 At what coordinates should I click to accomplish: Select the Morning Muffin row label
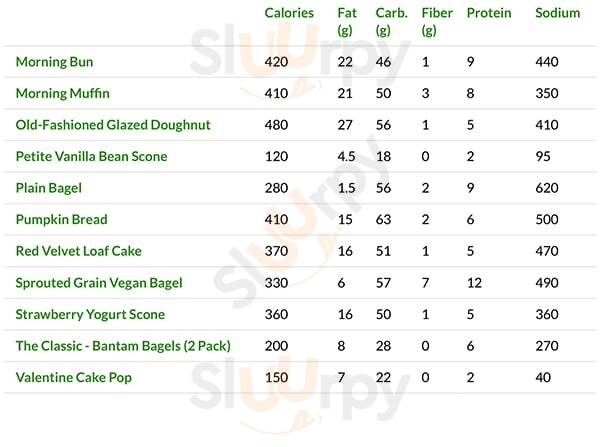63,94
